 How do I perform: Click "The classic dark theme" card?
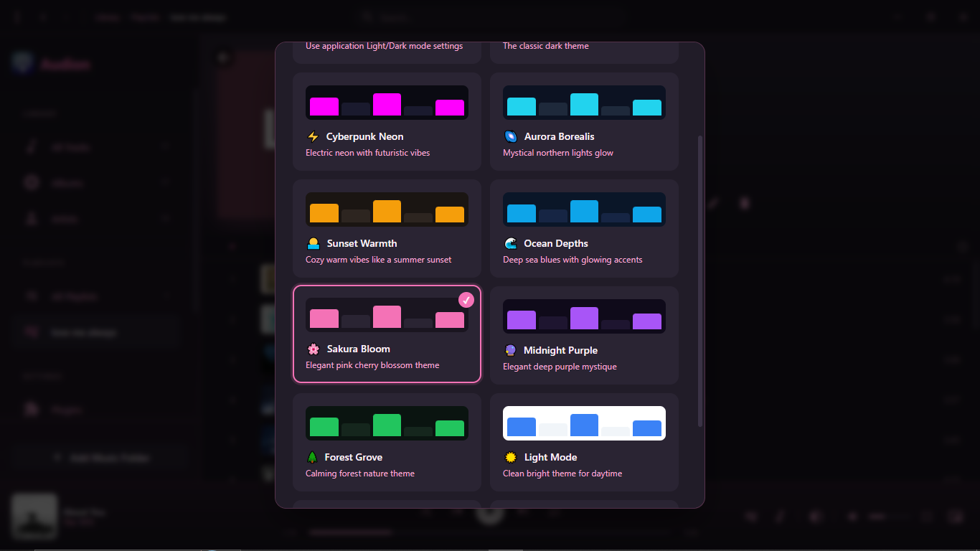584,52
